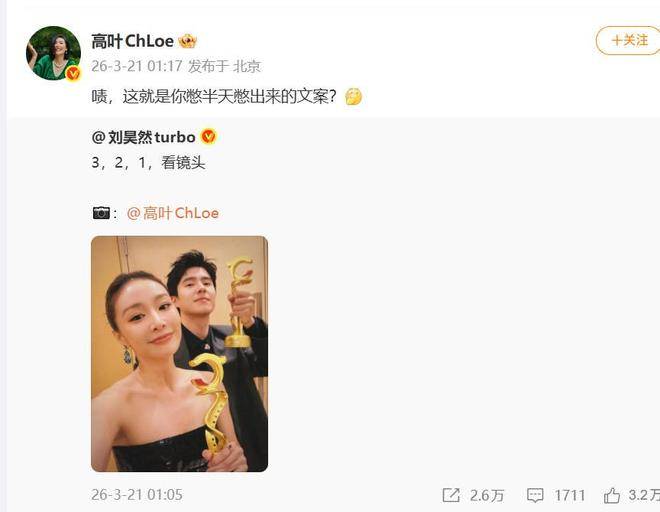660x512 pixels.
Task: Click the camera emoji in the reposted post
Action: point(101,213)
